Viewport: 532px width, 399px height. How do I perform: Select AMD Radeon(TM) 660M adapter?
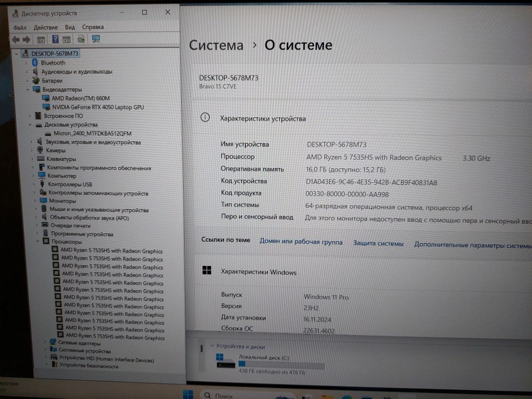click(81, 98)
